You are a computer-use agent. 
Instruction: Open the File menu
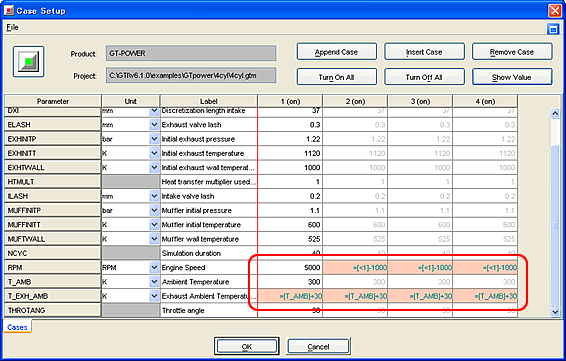coord(12,27)
